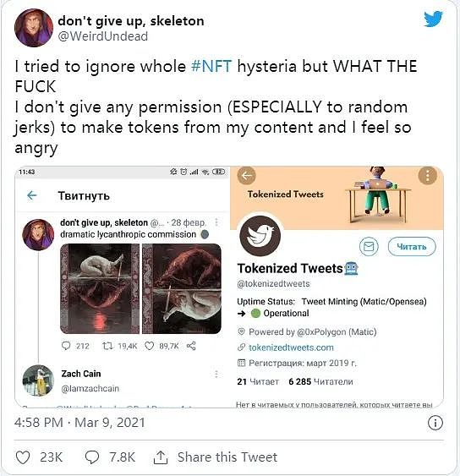Click the Twitter bird logo icon
This screenshot has height=476, width=460.
point(433,19)
